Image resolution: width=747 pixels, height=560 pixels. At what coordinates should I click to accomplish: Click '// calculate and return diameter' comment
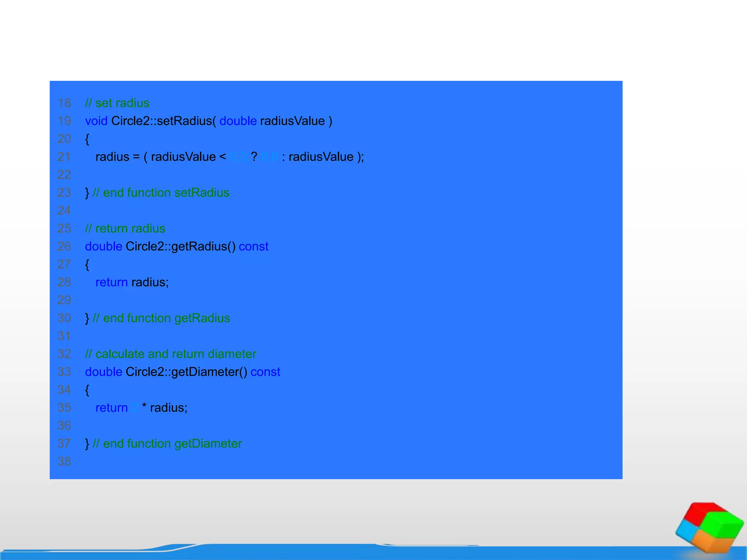[171, 354]
